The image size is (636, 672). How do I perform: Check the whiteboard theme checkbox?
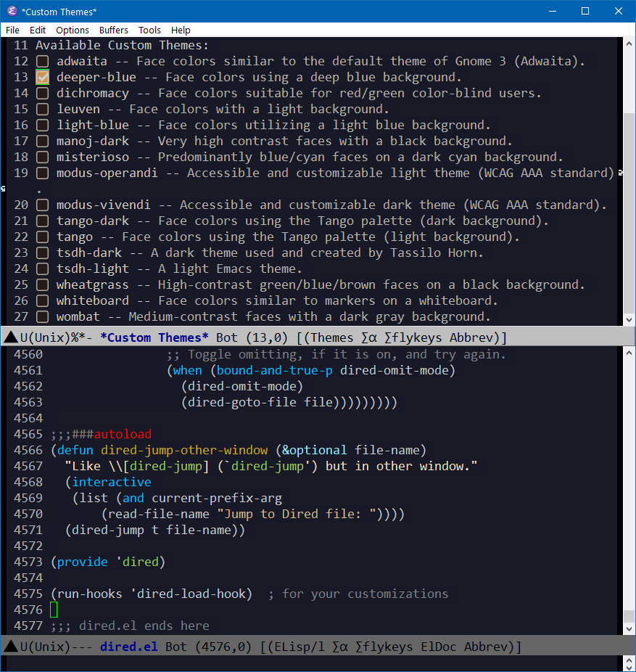click(42, 301)
